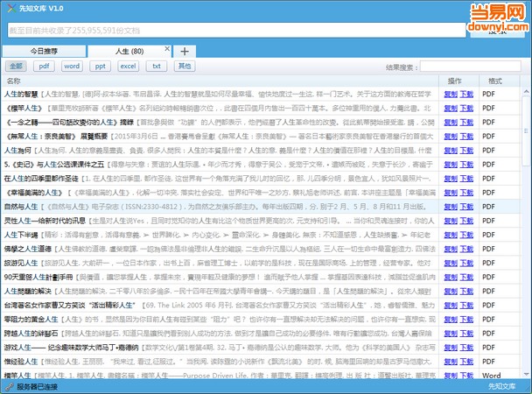The width and height of the screenshot is (532, 394).
Task: Select the 旅游见人生 result title
Action: pos(21,263)
